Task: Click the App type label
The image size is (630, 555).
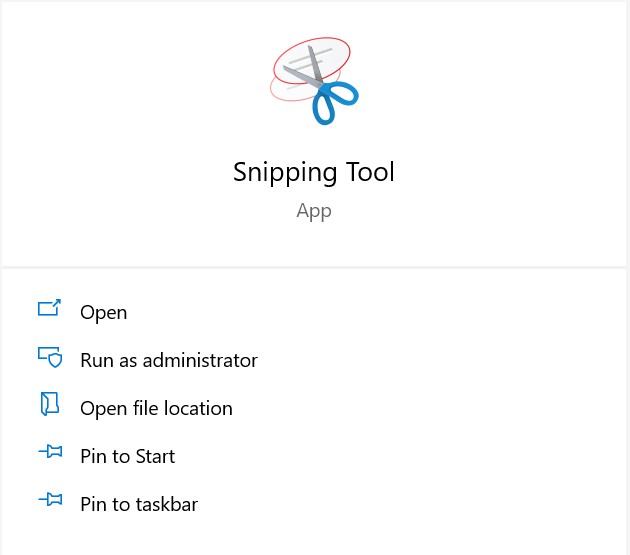Action: 314,211
